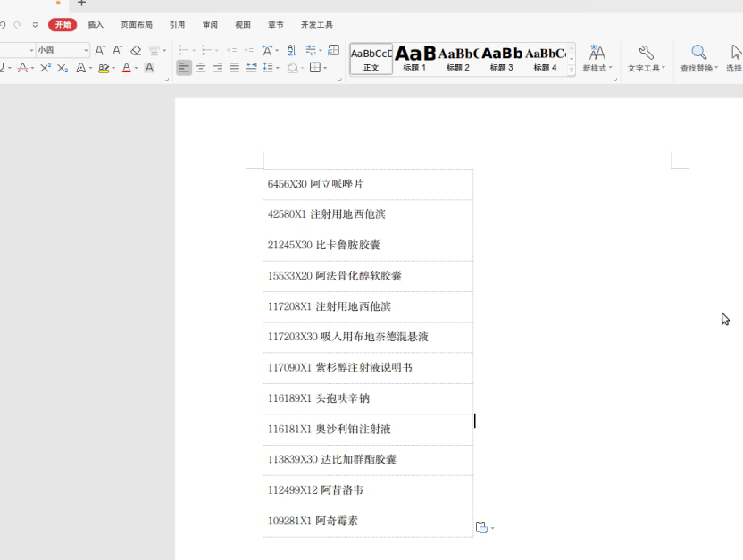Align the text left
Image resolution: width=743 pixels, height=560 pixels.
coord(184,68)
